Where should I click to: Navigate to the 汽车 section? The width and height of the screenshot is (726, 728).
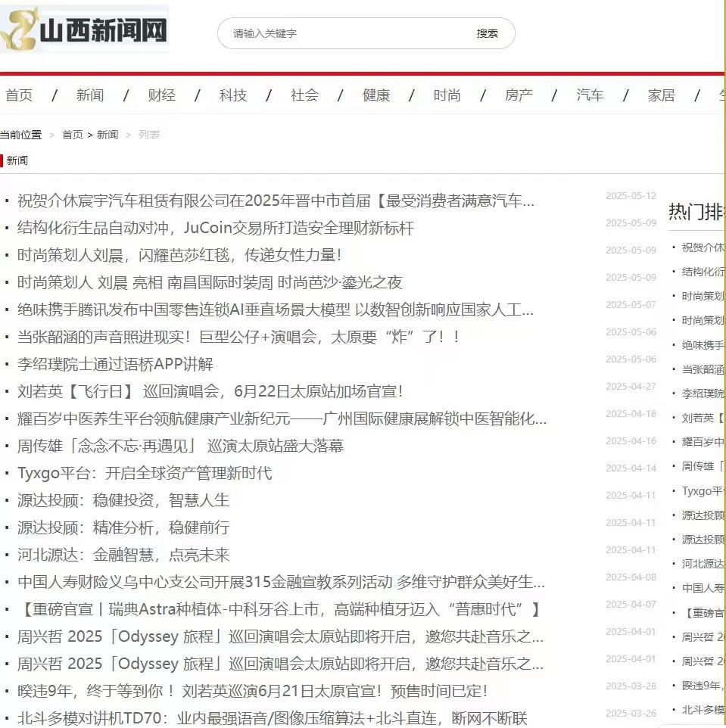pos(590,95)
